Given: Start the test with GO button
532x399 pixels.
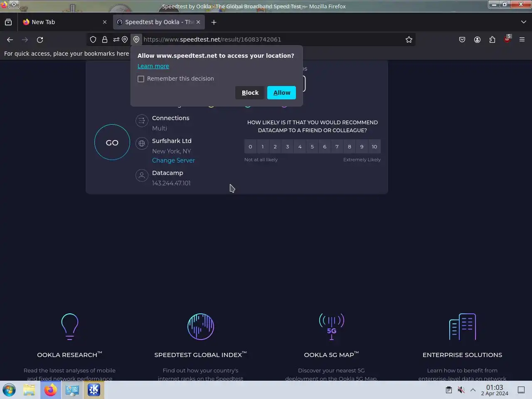Looking at the screenshot, I should pos(112,142).
